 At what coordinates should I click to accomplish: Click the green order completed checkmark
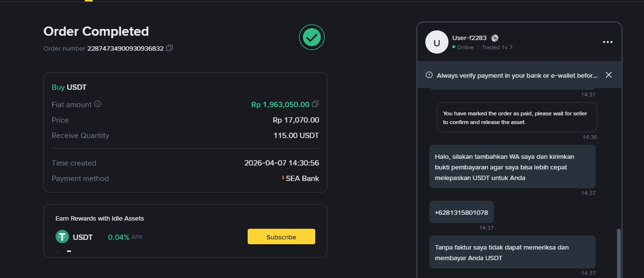click(x=312, y=37)
